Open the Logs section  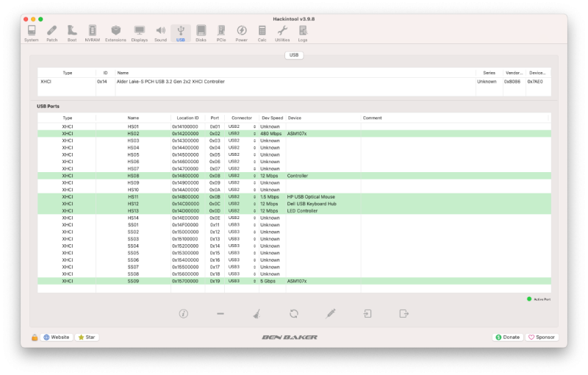click(303, 33)
